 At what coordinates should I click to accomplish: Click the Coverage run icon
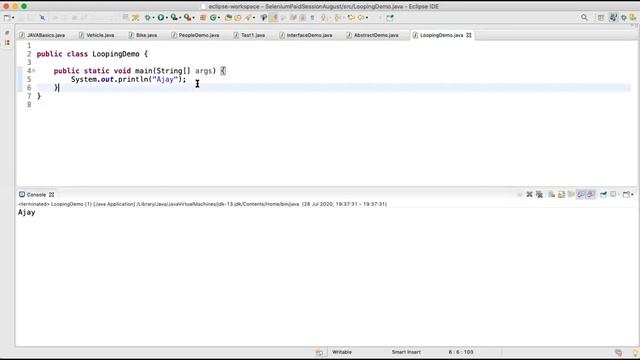174,18
